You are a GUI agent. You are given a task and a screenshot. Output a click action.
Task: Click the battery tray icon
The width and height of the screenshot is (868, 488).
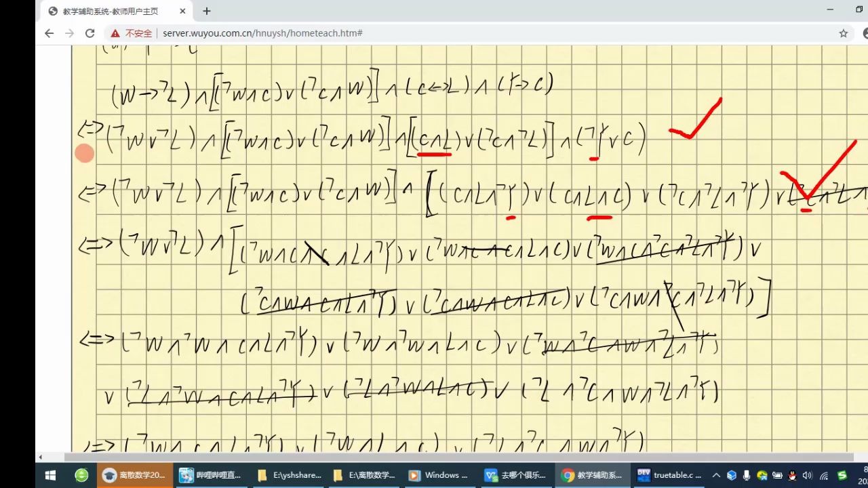777,476
